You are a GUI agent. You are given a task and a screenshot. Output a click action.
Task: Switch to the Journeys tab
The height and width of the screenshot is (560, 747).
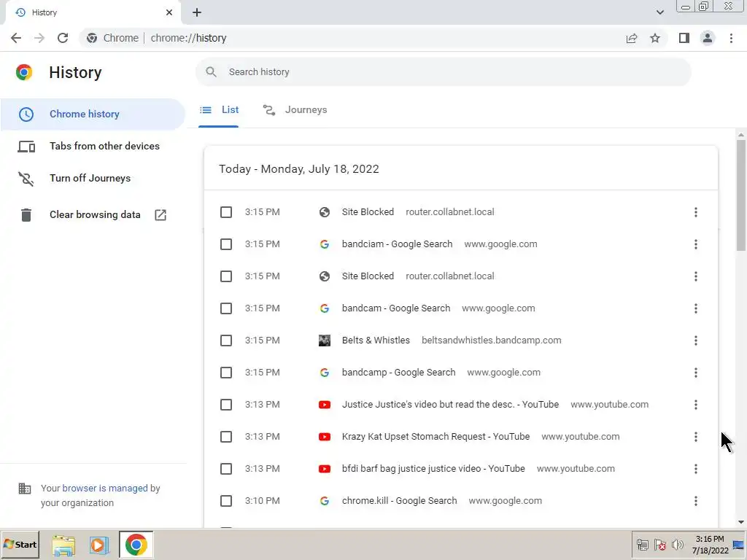coord(295,110)
